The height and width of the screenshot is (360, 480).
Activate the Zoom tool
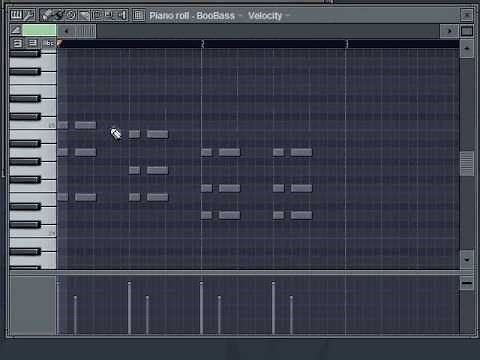tap(109, 15)
